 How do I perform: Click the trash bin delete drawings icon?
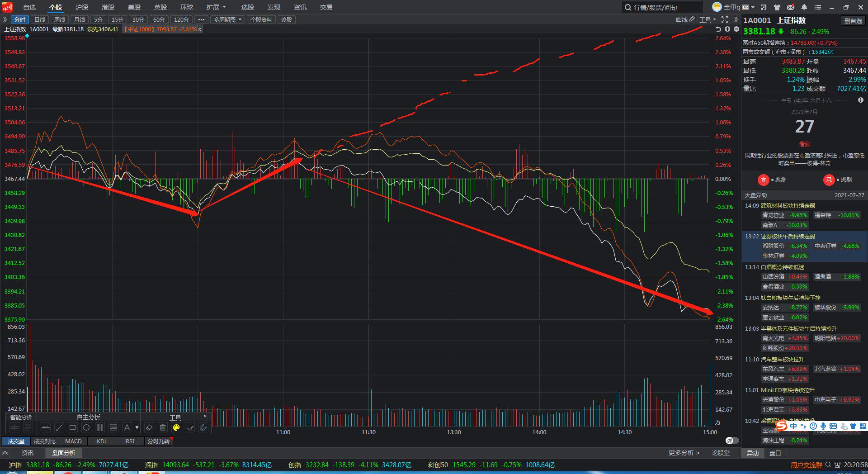163,427
